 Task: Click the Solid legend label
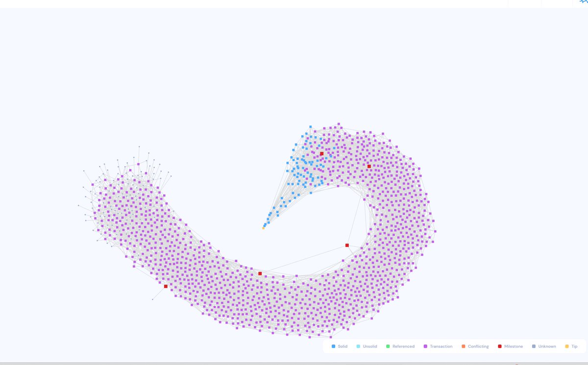point(343,346)
